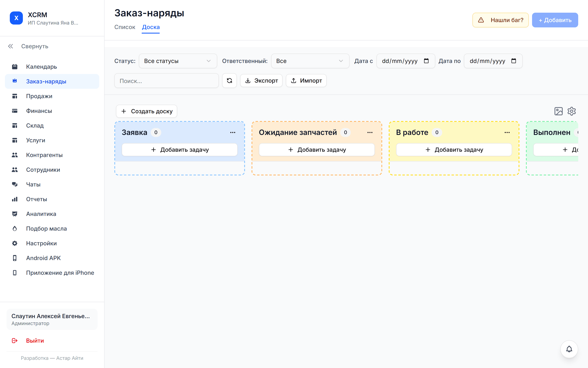Click Свернуть label in sidebar
The height and width of the screenshot is (368, 588).
point(35,46)
